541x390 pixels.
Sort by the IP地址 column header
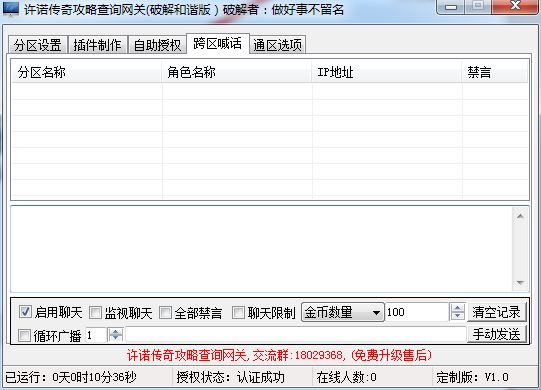(x=387, y=72)
